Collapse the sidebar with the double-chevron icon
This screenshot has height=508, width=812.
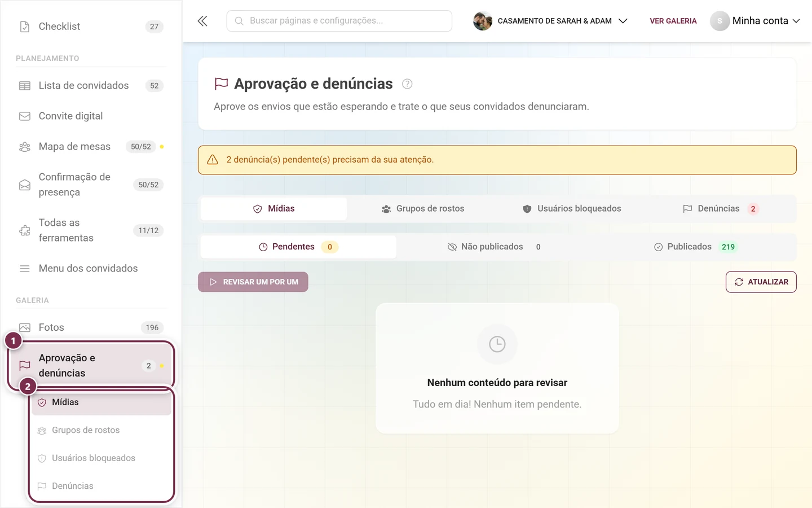(x=202, y=21)
